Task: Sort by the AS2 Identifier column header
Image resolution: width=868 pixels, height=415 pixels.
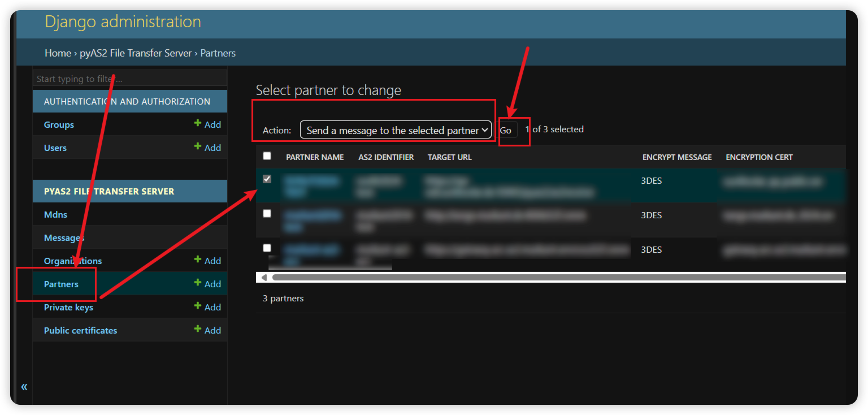Action: click(386, 157)
